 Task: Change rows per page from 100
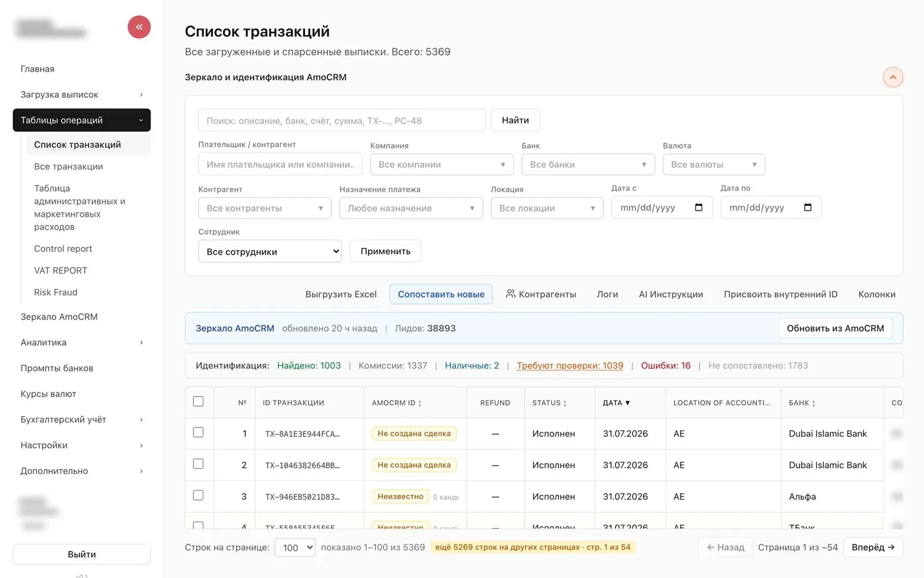pyautogui.click(x=295, y=547)
